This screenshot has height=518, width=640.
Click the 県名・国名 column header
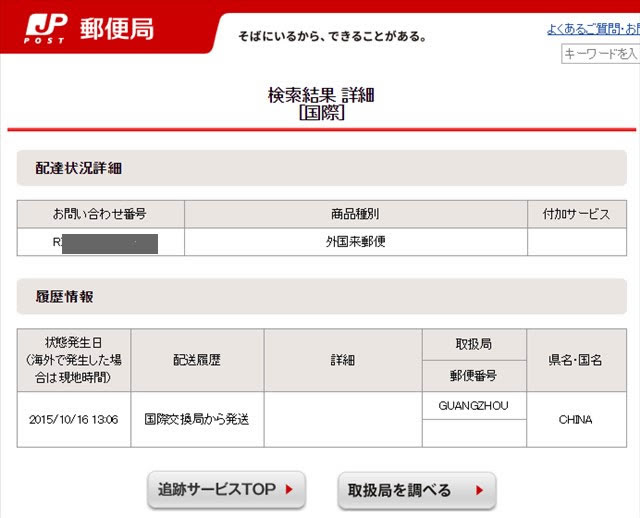(x=576, y=360)
